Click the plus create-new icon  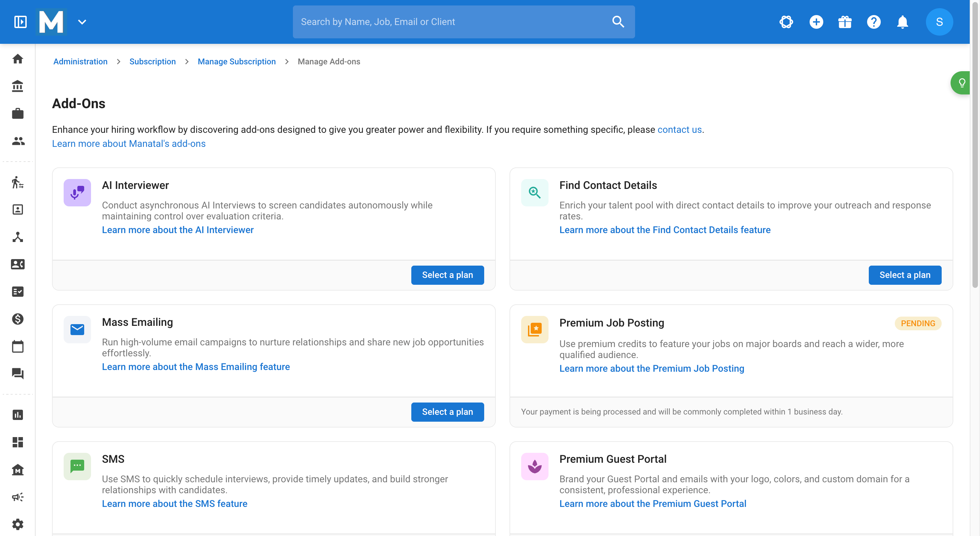click(x=816, y=22)
